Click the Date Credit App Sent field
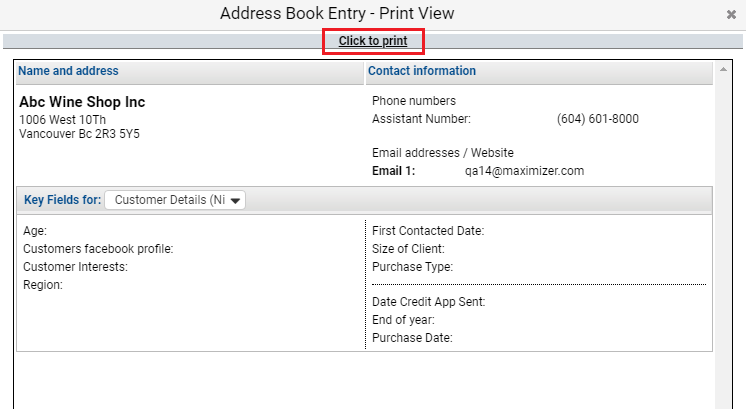 tap(428, 302)
